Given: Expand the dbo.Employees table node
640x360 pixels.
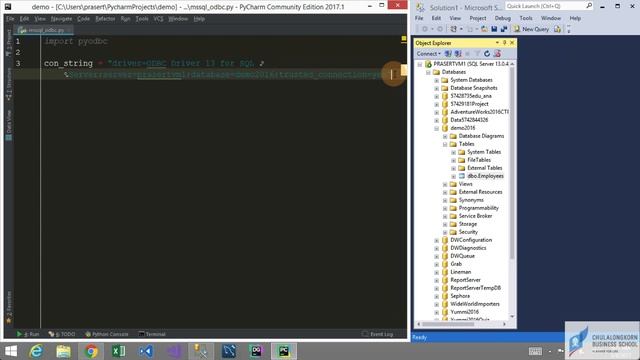Looking at the screenshot, I should tap(453, 176).
